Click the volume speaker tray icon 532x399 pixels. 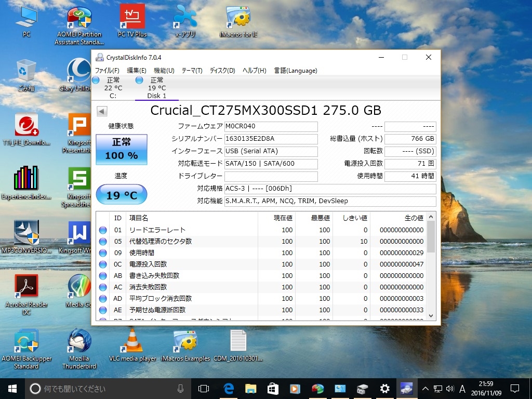coord(450,389)
